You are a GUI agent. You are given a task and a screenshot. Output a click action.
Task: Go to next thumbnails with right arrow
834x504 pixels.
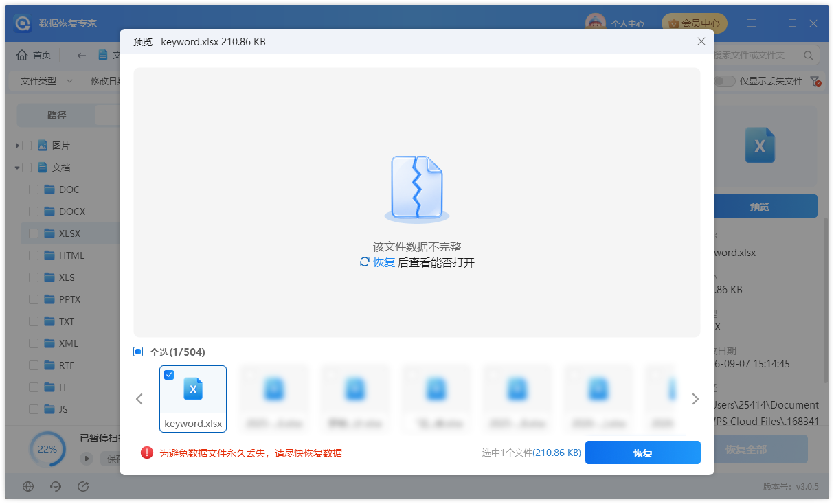point(695,399)
